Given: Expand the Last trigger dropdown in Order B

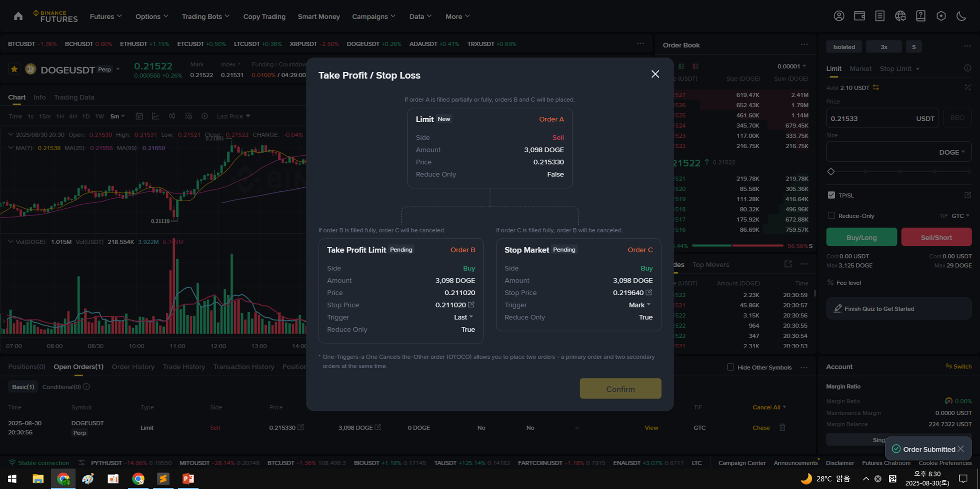Looking at the screenshot, I should [x=463, y=317].
